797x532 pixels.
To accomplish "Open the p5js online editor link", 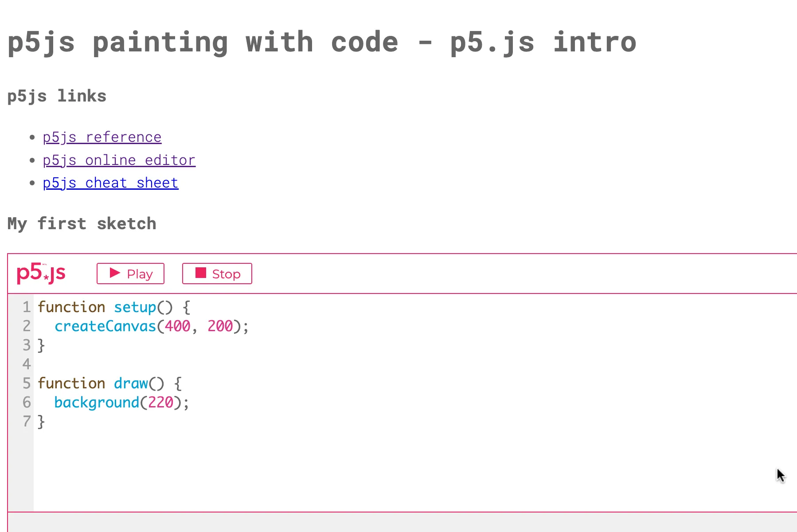I will pos(119,160).
